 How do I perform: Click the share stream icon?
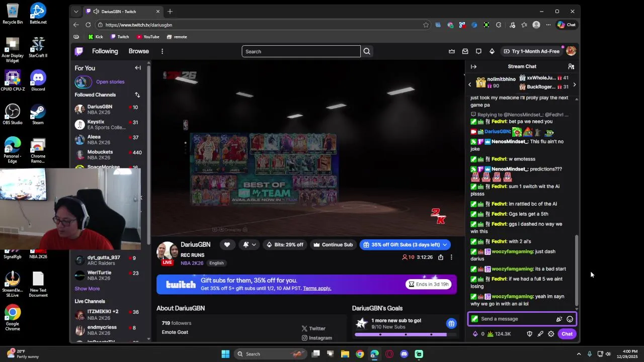tap(441, 257)
